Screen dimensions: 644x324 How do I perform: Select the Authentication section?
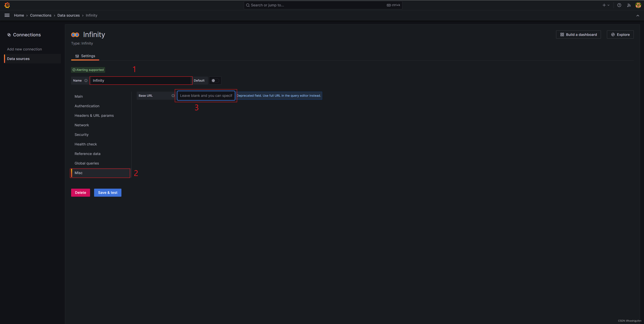(x=87, y=106)
